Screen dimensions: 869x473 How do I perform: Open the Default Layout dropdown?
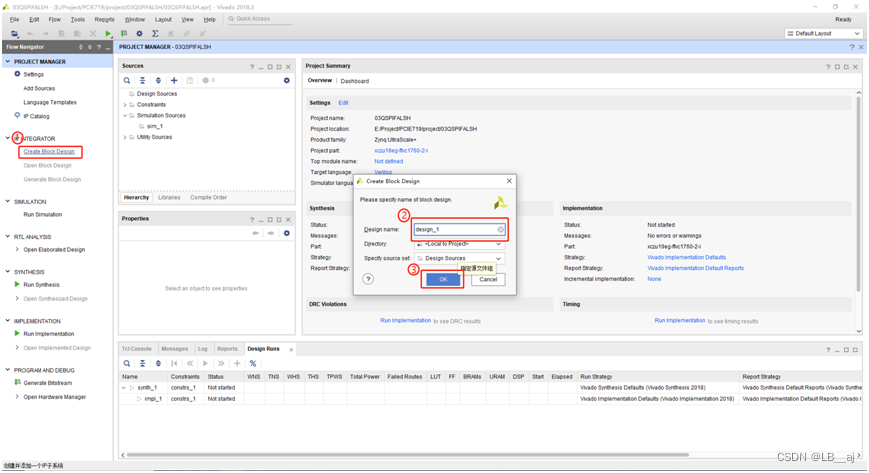pos(824,34)
